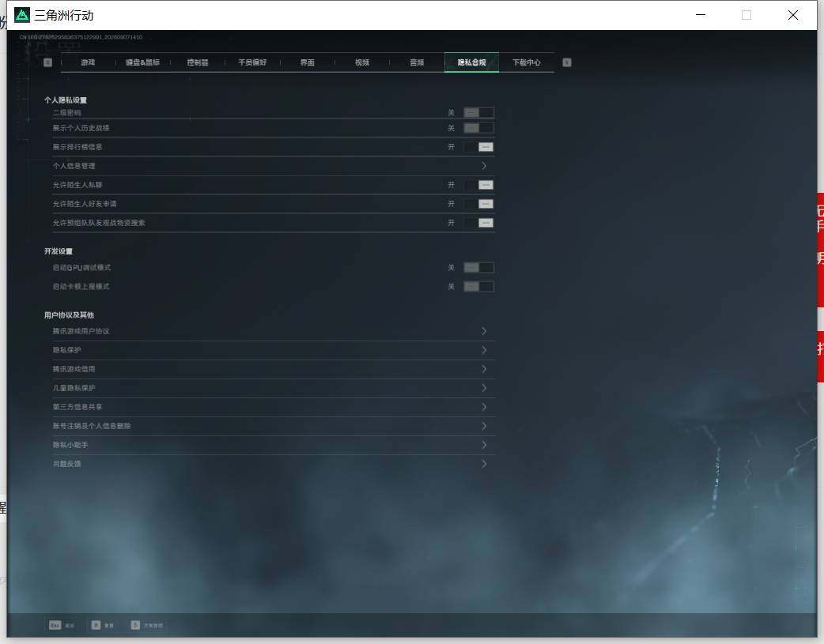Switch to the 视频 tab

pyautogui.click(x=362, y=62)
